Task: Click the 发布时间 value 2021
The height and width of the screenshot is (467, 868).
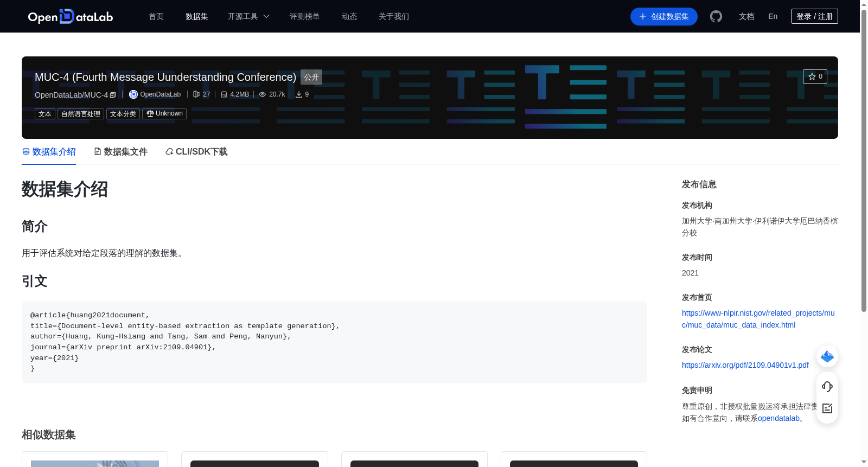Action: click(x=690, y=273)
